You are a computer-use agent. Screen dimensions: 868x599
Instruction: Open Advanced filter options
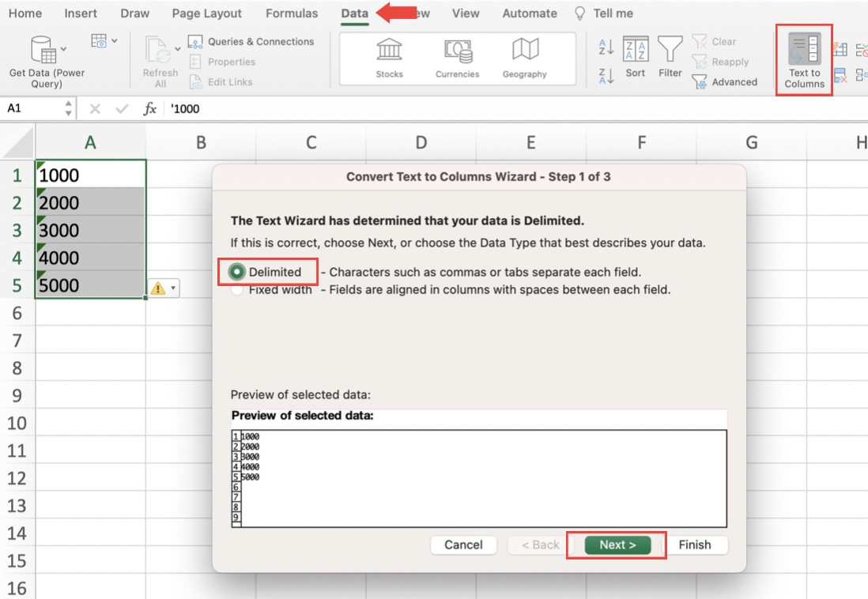(x=725, y=82)
